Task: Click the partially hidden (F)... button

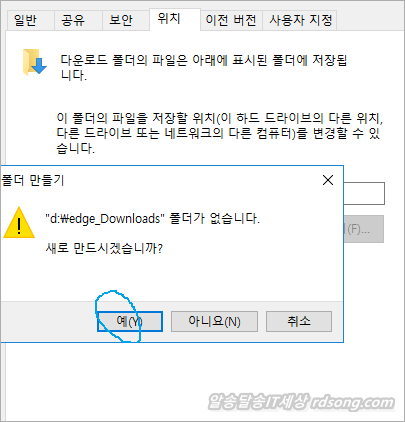Action: click(364, 229)
